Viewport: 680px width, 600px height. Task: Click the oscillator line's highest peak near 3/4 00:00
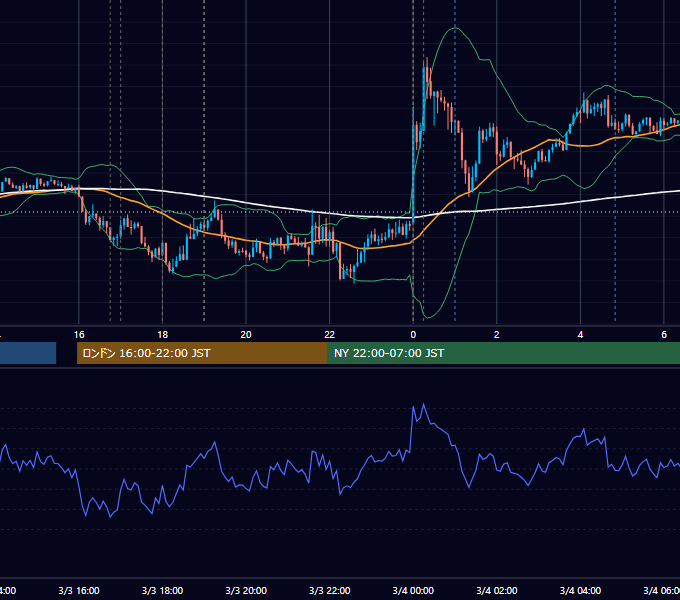click(x=424, y=404)
